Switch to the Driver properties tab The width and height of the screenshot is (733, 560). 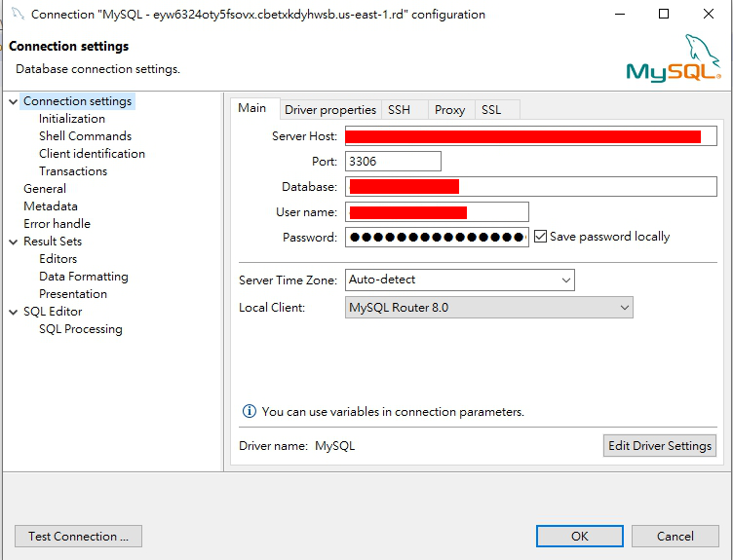pyautogui.click(x=330, y=110)
